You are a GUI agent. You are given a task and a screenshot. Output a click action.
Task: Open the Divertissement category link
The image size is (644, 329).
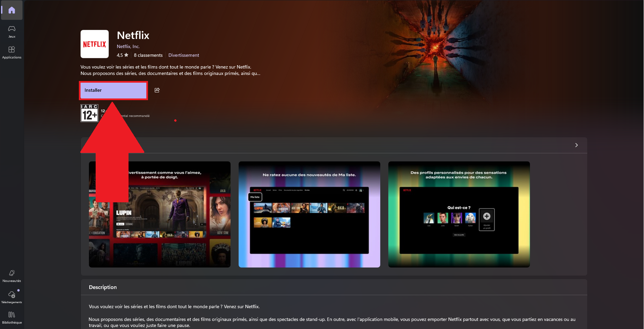click(184, 55)
